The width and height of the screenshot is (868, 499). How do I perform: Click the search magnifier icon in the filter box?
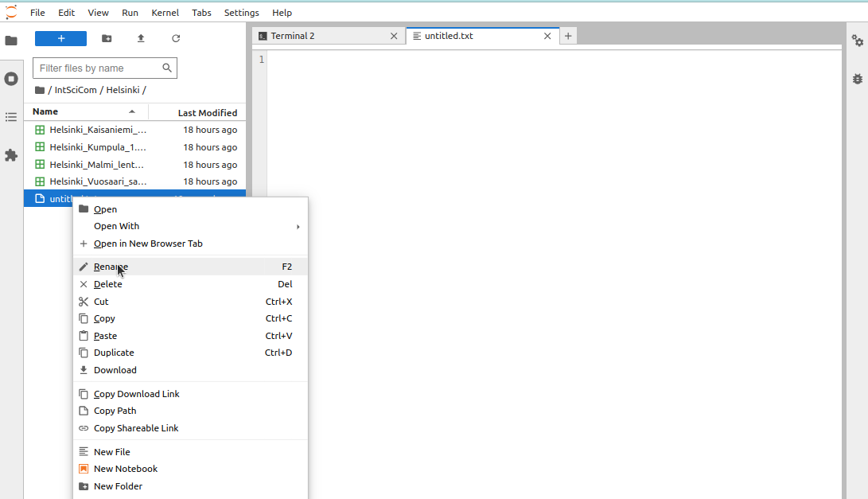tap(167, 68)
